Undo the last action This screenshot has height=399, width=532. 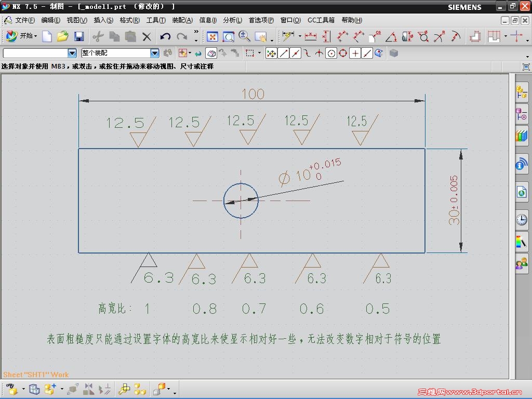tap(165, 36)
